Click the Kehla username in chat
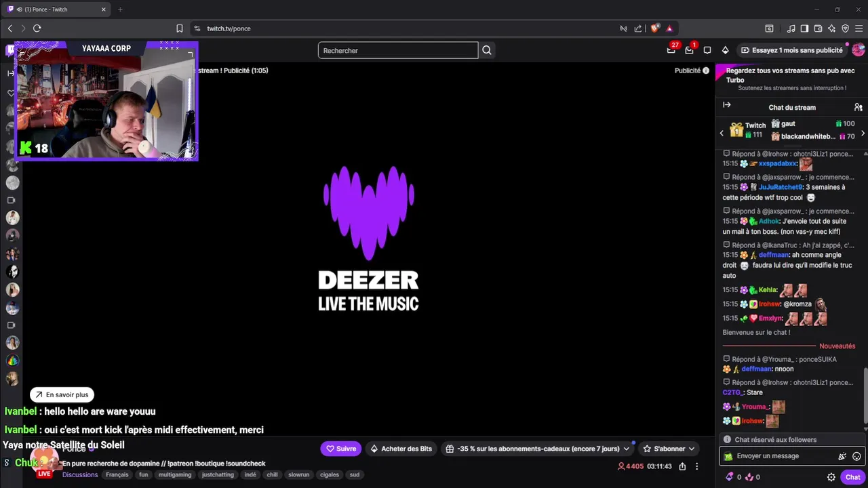 point(768,290)
